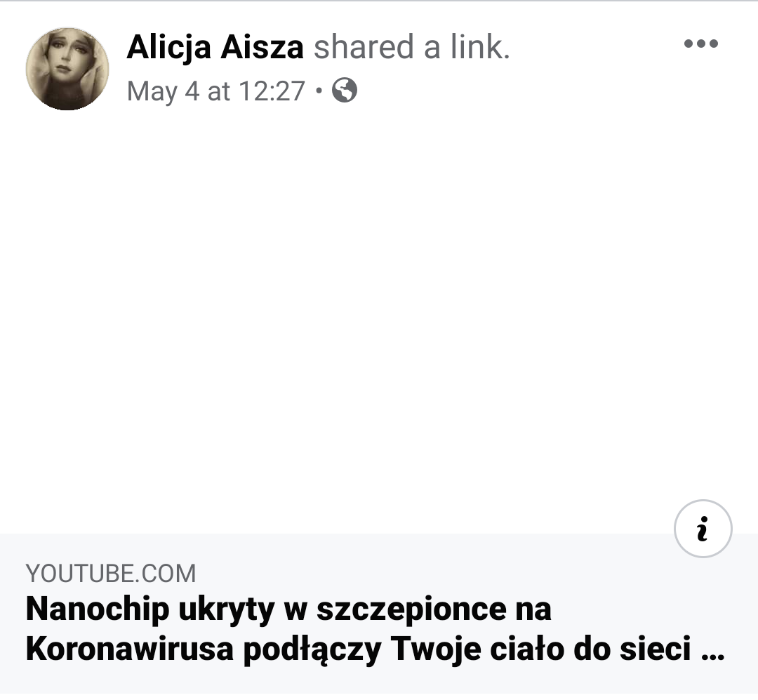Click the second title line 'Koronawirusa podłączy Twoje ciało'
The width and height of the screenshot is (758, 700).
(295, 649)
